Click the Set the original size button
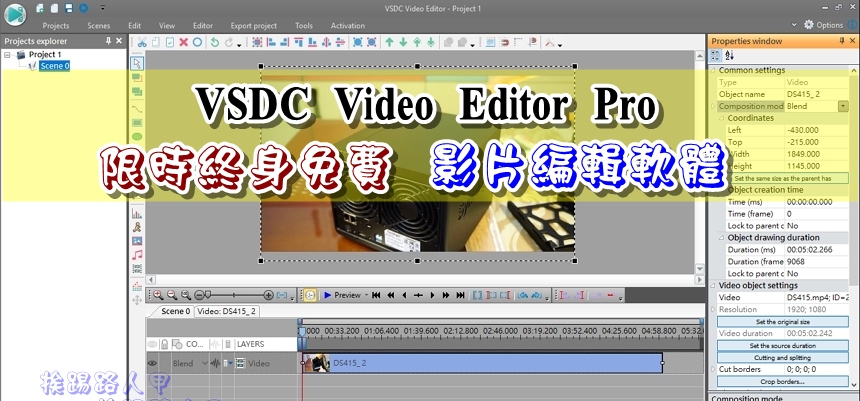This screenshot has height=401, width=860. (x=783, y=321)
